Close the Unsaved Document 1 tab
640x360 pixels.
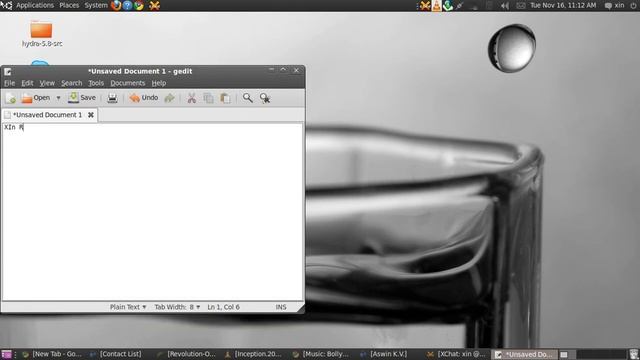click(91, 115)
